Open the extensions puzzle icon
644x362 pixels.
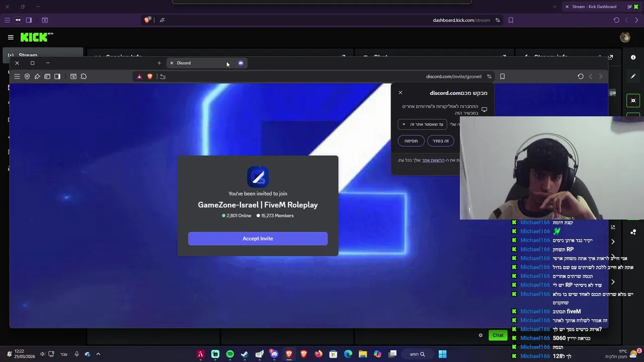click(x=84, y=76)
